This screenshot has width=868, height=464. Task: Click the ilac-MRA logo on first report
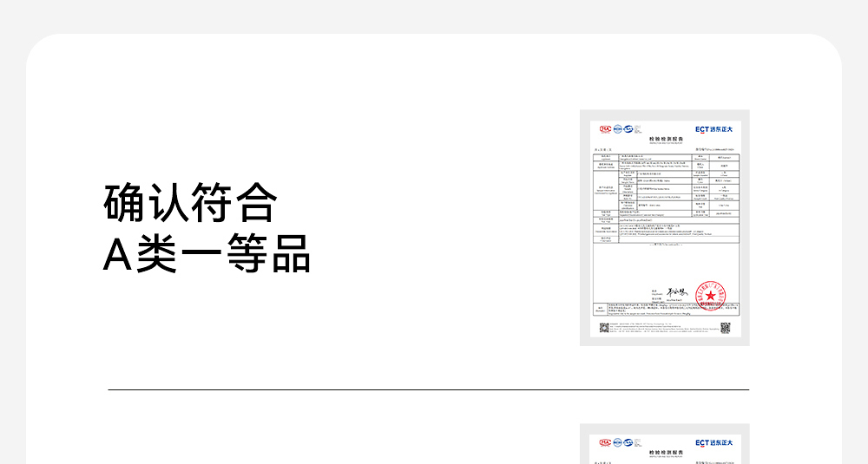click(x=618, y=128)
